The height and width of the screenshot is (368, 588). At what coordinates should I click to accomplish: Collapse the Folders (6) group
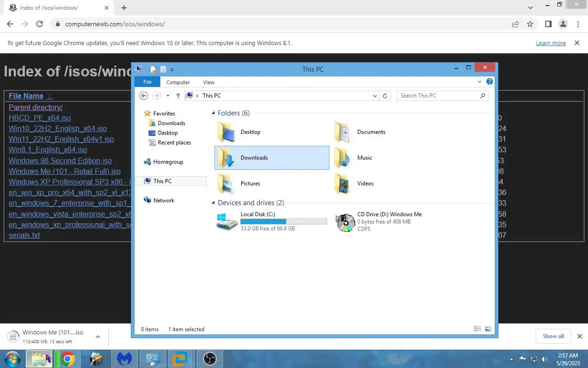(x=213, y=113)
